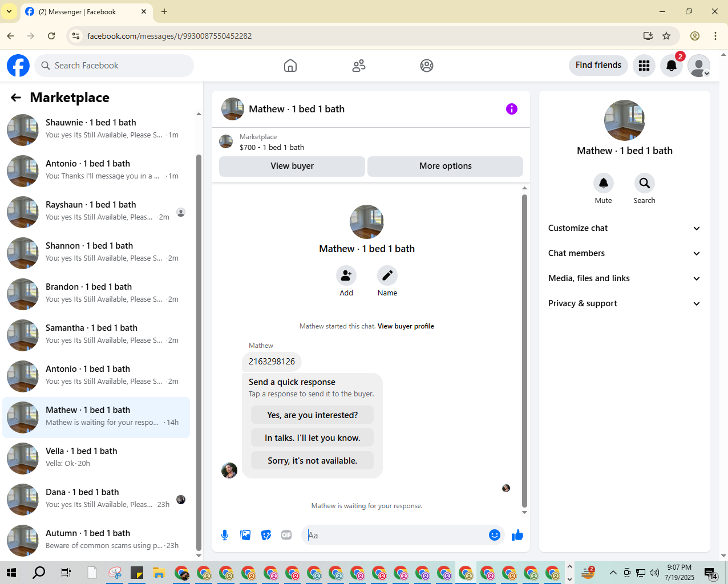Open Shannon 1 bed 1 bath conversation
Image resolution: width=728 pixels, height=584 pixels.
(x=96, y=253)
